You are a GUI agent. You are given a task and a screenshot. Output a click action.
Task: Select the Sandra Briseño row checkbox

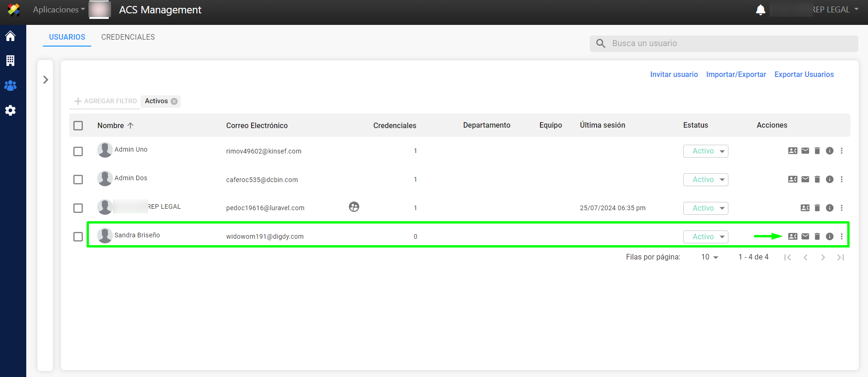[78, 236]
